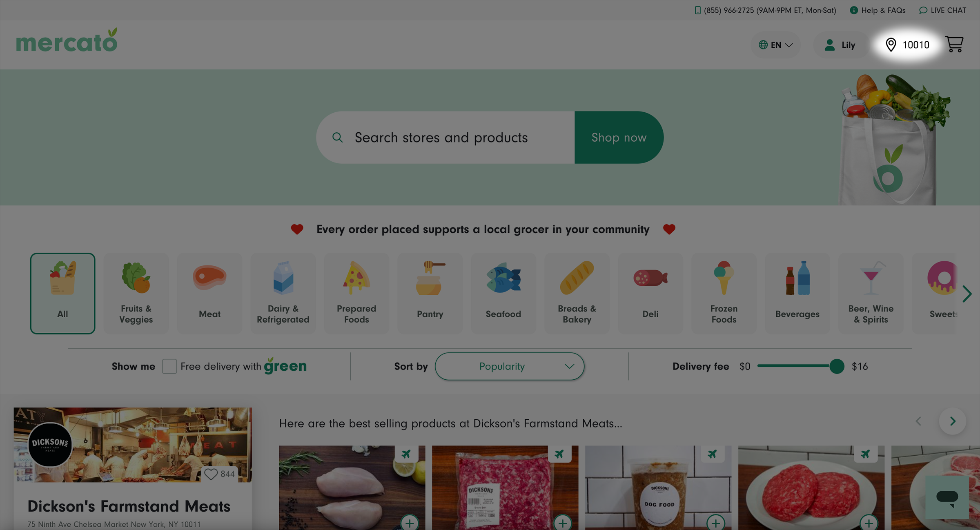Add the ground beef package with plus

(x=563, y=523)
